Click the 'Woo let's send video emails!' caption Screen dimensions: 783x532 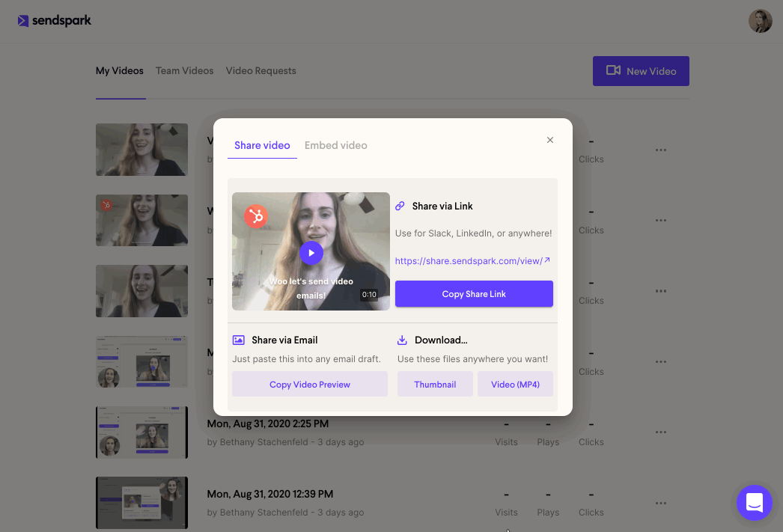coord(311,289)
